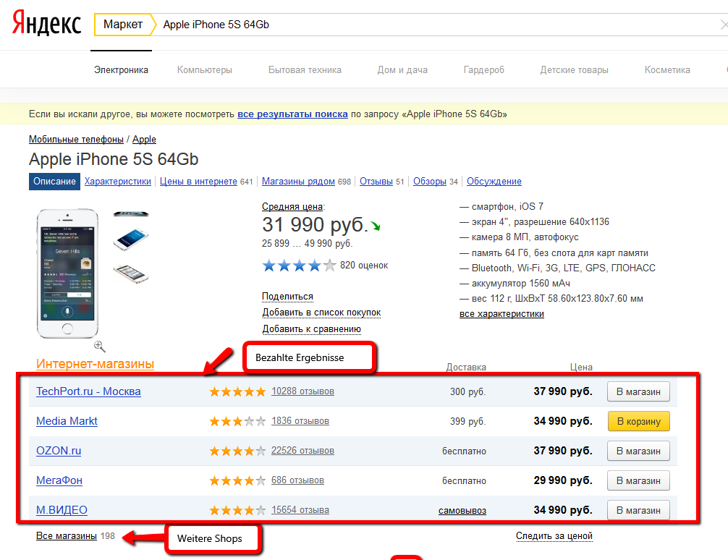Select the top side-view iPhone thumbnail
728x560 pixels.
(131, 214)
